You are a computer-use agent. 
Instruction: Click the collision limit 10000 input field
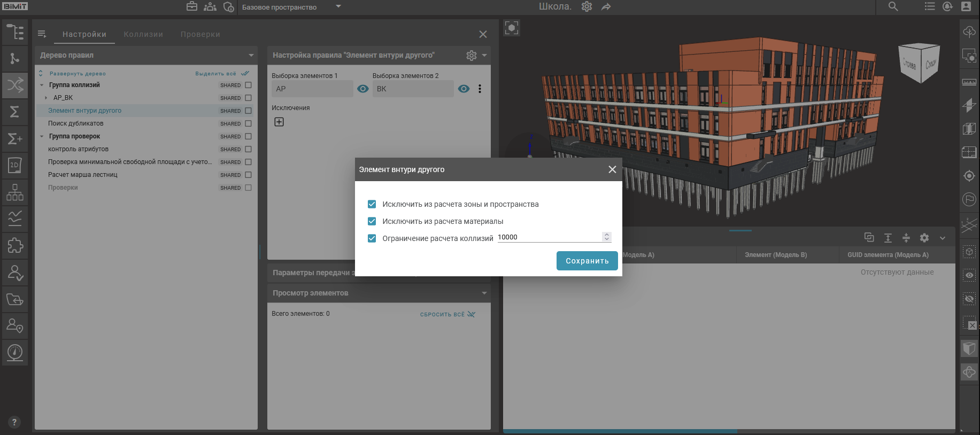[548, 237]
